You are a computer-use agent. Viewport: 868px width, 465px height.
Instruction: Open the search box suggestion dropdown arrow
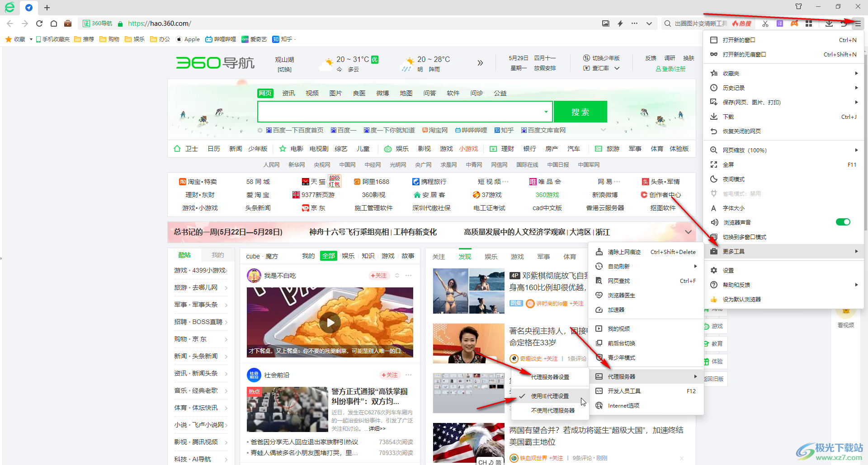coord(546,112)
